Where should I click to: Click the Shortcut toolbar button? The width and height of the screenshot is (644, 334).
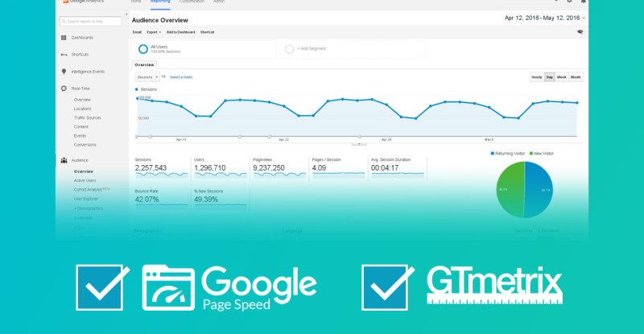(x=207, y=32)
